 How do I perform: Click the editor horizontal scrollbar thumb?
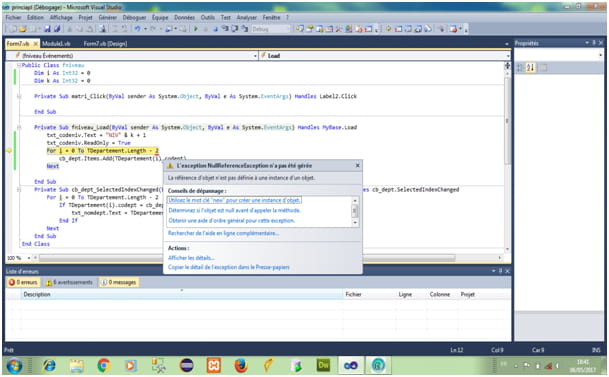(247, 258)
